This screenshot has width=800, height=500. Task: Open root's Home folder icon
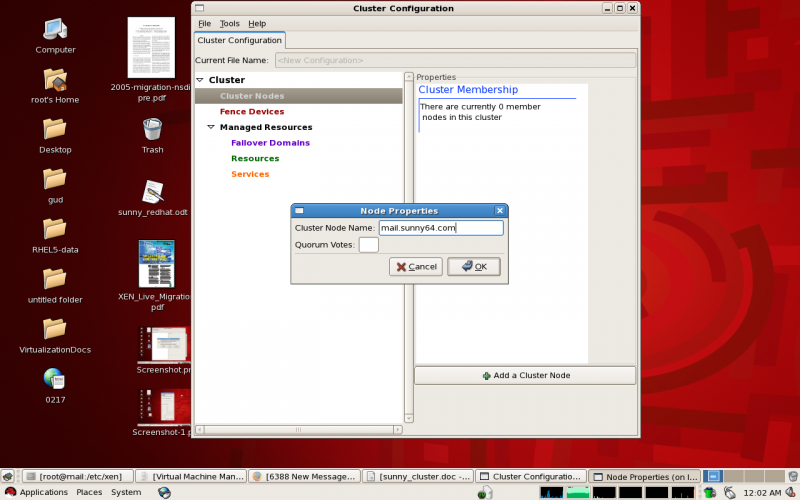click(55, 80)
